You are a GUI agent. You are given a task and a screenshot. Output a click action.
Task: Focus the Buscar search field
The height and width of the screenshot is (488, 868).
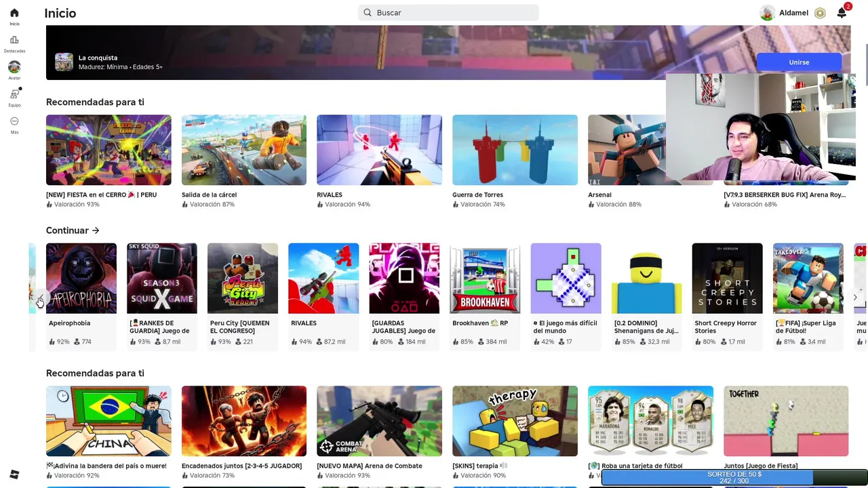[x=448, y=12]
